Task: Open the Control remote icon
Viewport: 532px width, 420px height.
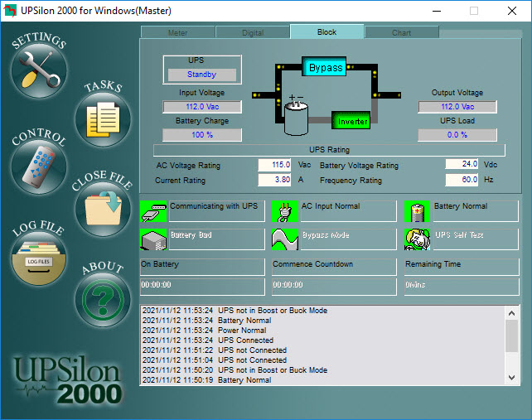Action: pos(39,167)
